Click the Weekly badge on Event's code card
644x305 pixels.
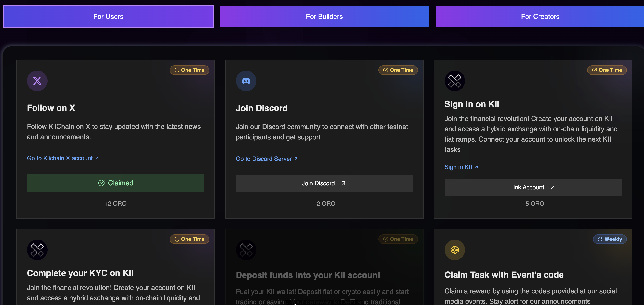tap(610, 239)
